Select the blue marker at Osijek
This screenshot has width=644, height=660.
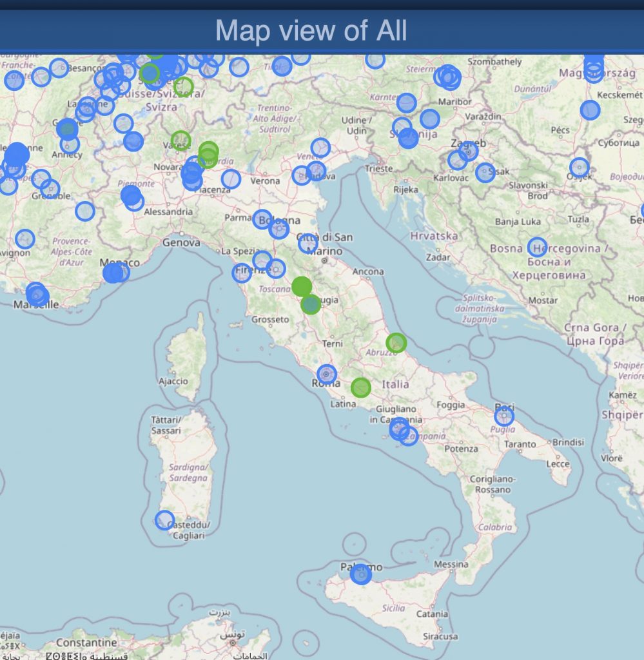(580, 168)
